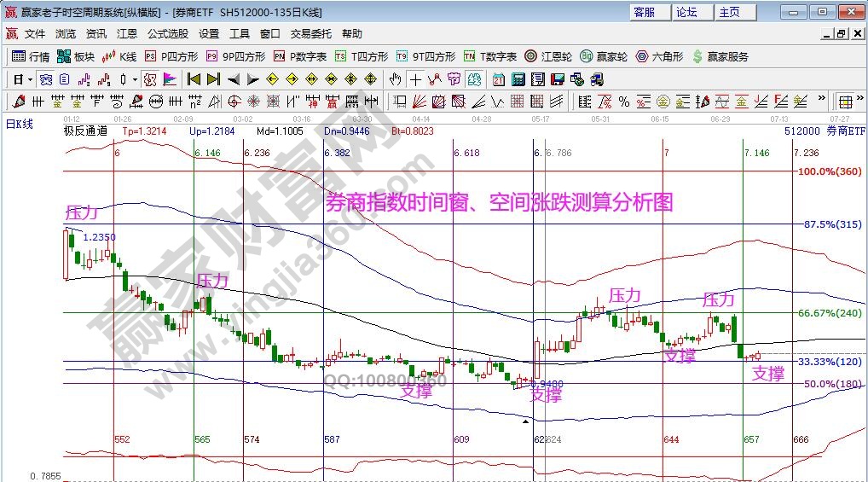Click the 日K线 chart label
The height and width of the screenshot is (482, 868).
click(x=20, y=124)
